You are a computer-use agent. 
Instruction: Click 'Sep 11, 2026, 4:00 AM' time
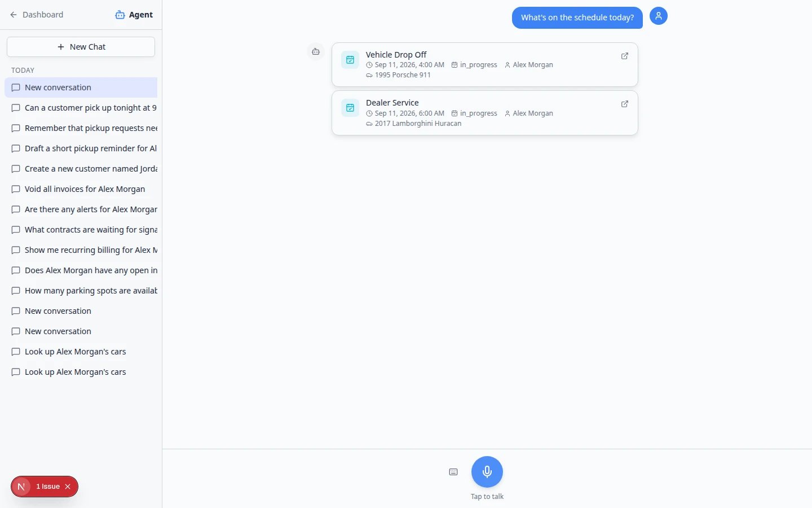[409, 65]
